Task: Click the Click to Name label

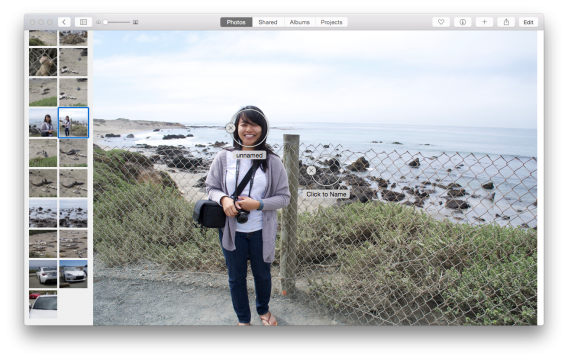Action: pyautogui.click(x=326, y=194)
